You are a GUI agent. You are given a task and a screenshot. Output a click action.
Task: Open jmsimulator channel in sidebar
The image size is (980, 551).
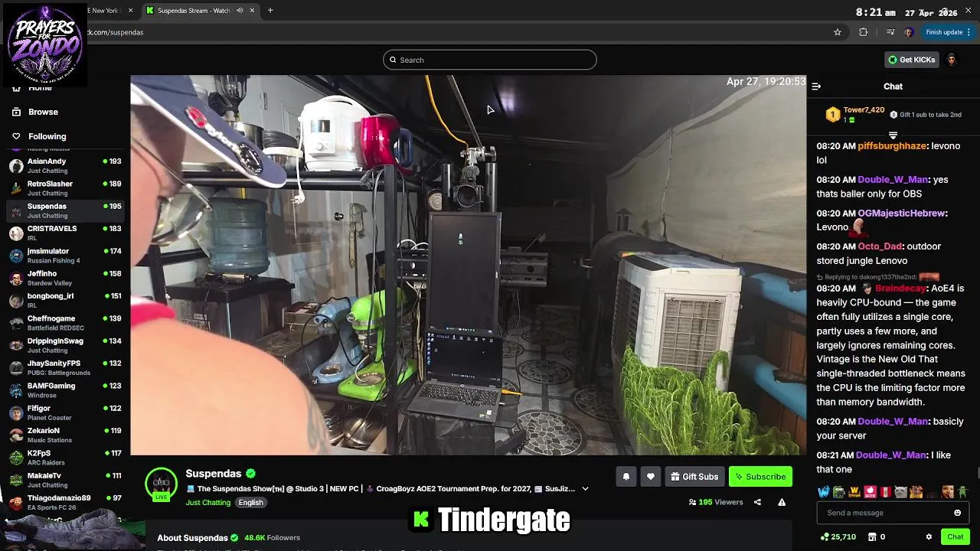[65, 256]
